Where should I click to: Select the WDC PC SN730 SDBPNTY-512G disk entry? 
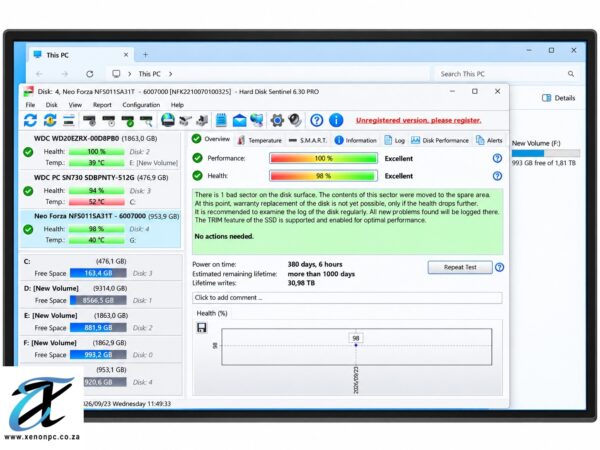[x=100, y=189]
